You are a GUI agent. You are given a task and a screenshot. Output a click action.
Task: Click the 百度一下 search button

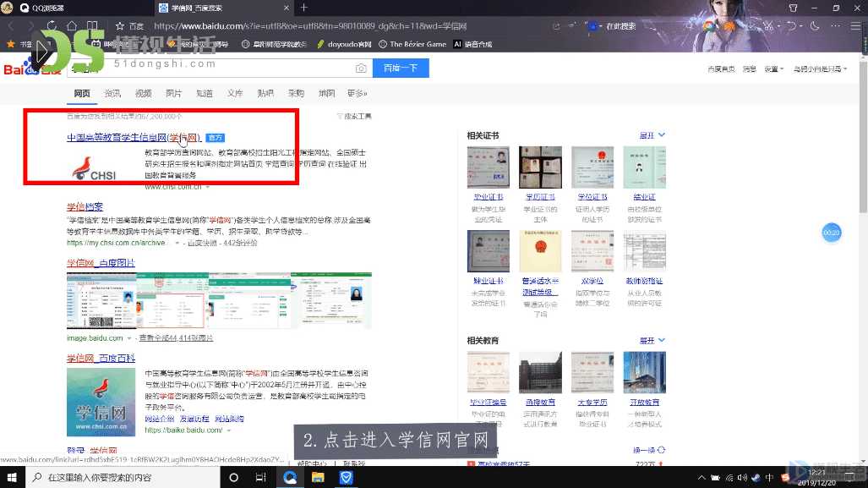[401, 69]
